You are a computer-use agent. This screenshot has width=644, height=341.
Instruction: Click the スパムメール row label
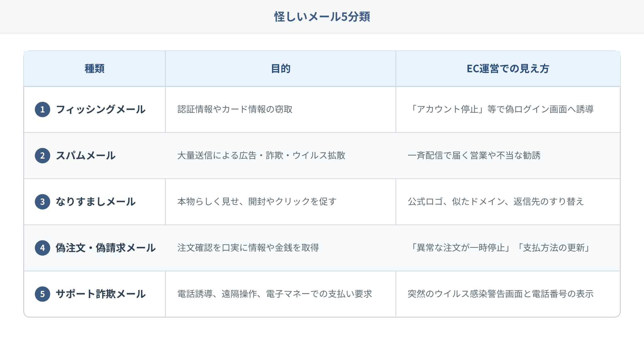86,156
